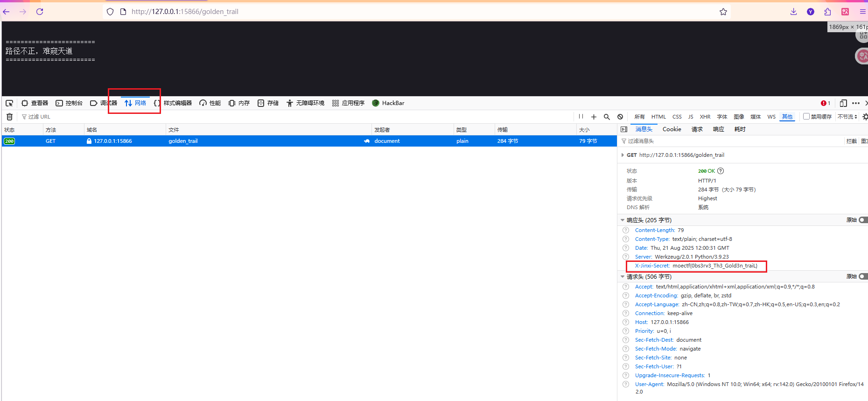Pause network recording

coord(581,117)
